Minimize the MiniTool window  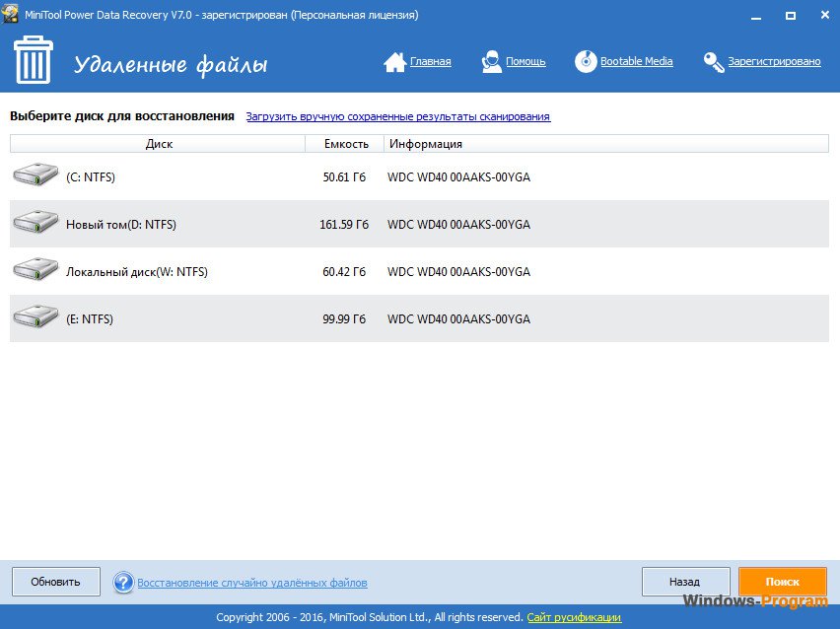point(756,16)
